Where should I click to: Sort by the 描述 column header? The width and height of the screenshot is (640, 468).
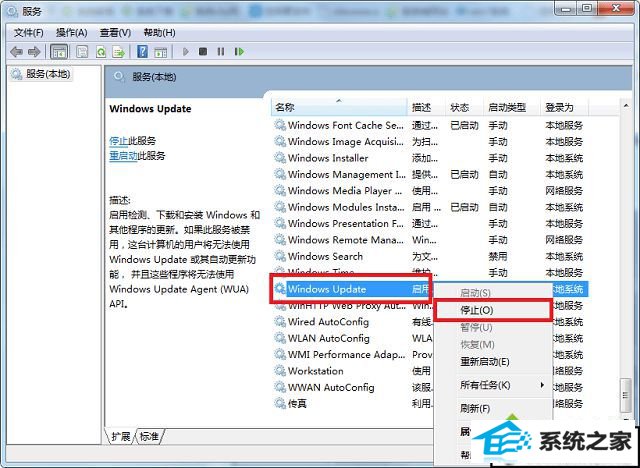[x=426, y=107]
